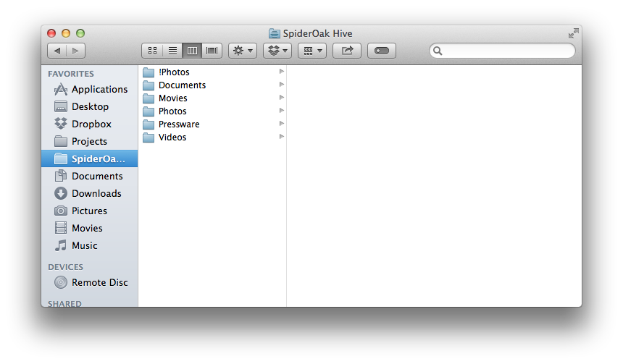Click the Edit Tags toolbar button

(382, 51)
